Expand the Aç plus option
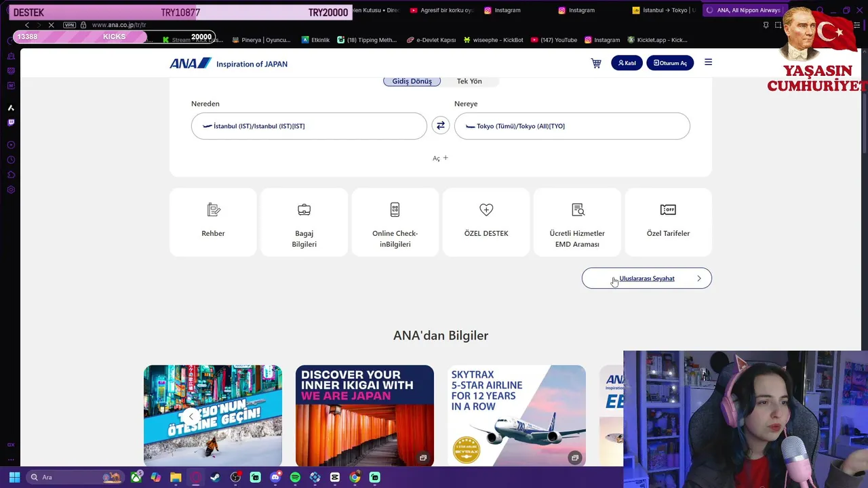The width and height of the screenshot is (868, 488). (x=441, y=158)
